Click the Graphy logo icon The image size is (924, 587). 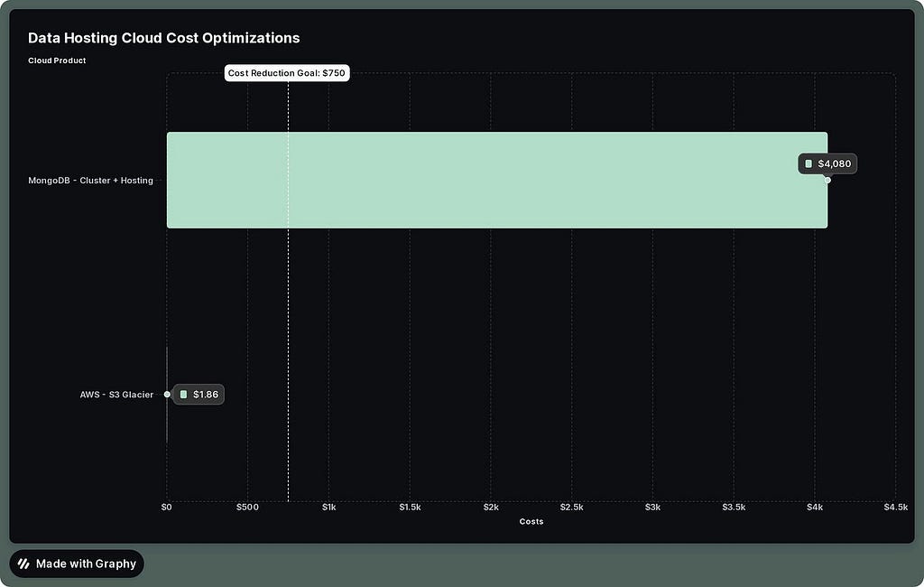[x=23, y=564]
